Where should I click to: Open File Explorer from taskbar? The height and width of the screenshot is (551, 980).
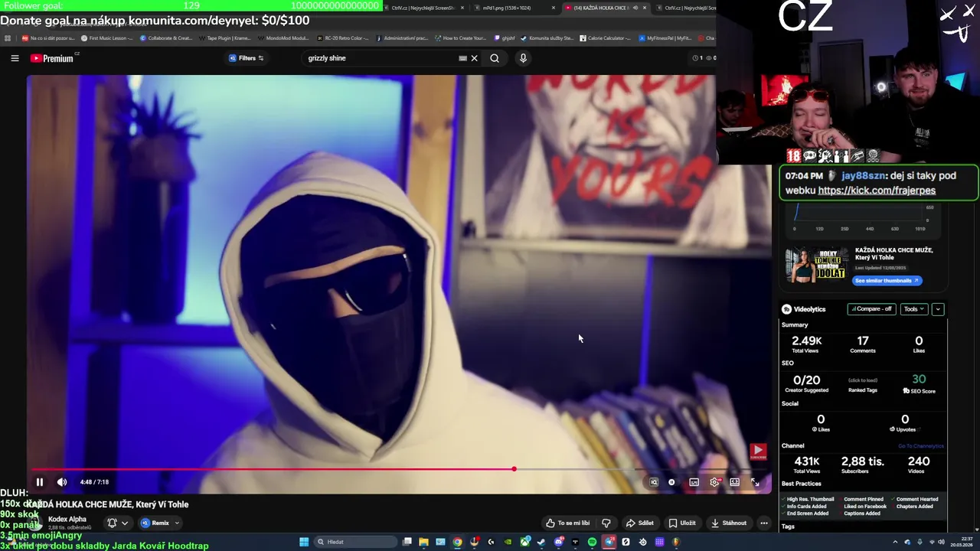tap(423, 542)
